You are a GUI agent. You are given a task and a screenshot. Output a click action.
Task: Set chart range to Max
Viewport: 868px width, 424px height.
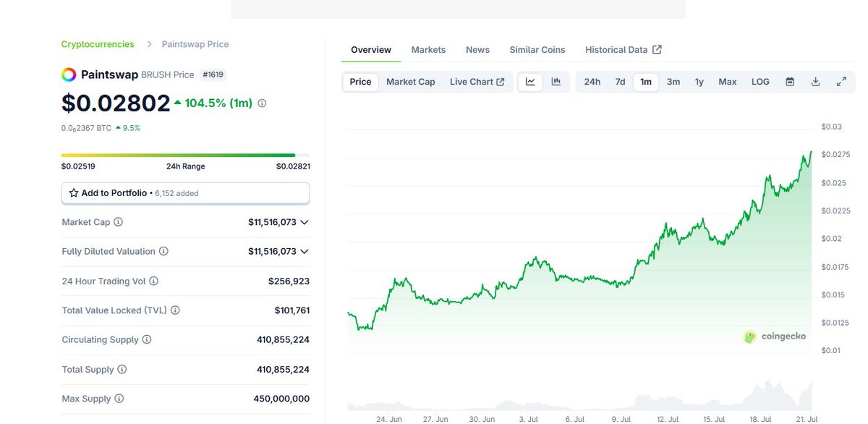click(x=728, y=82)
